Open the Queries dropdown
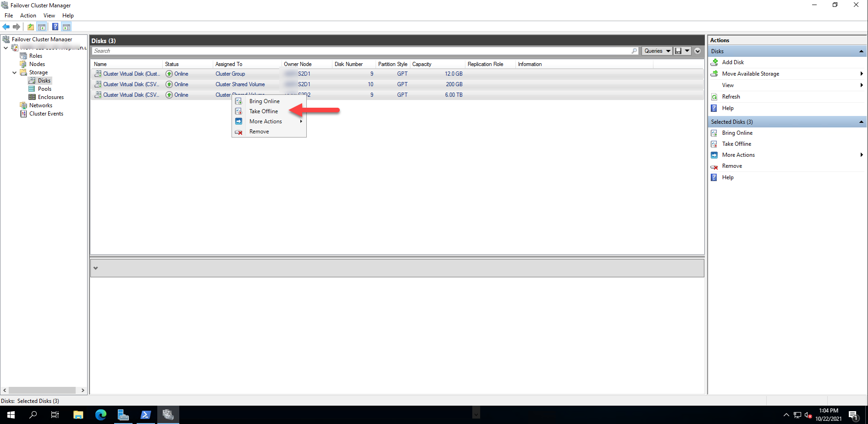Viewport: 868px width, 424px height. coord(657,51)
